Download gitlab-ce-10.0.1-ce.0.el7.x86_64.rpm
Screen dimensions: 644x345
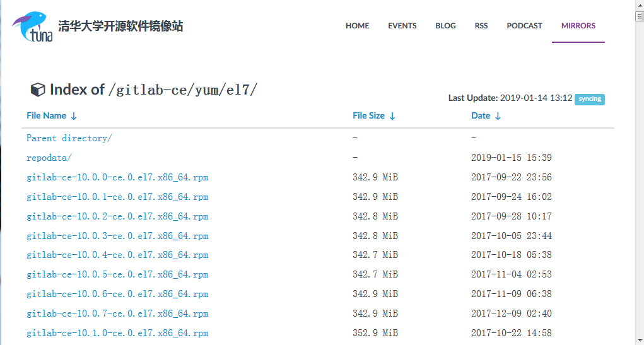117,197
